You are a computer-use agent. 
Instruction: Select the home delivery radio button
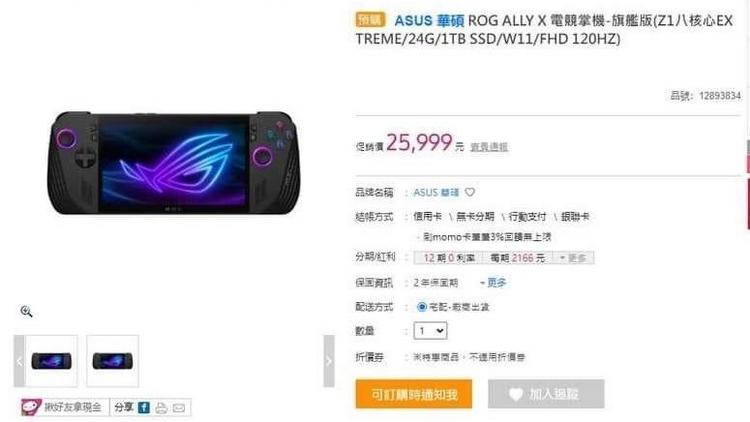click(x=421, y=307)
